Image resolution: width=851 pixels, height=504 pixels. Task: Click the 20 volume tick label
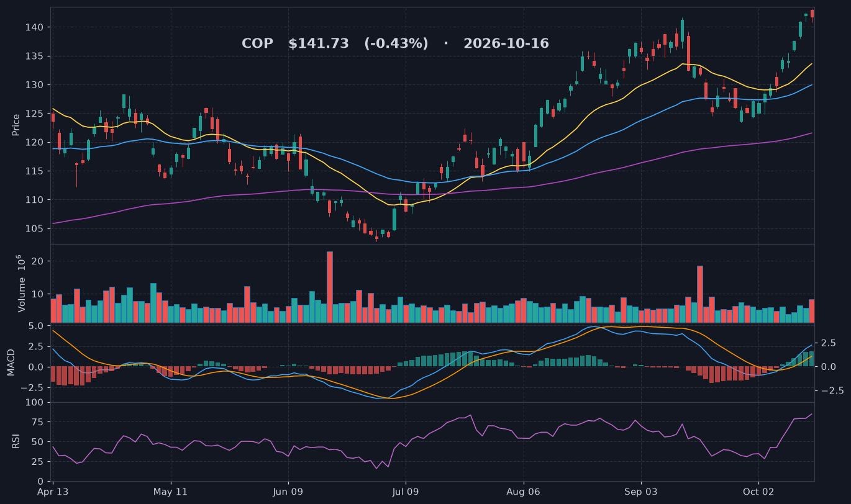coord(39,261)
